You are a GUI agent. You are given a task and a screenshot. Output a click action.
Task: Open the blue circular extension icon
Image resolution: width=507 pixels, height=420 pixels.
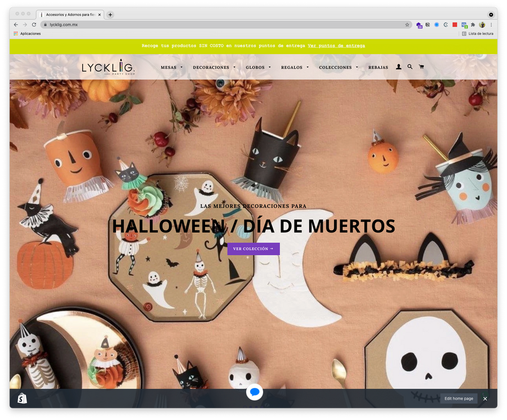coord(437,25)
